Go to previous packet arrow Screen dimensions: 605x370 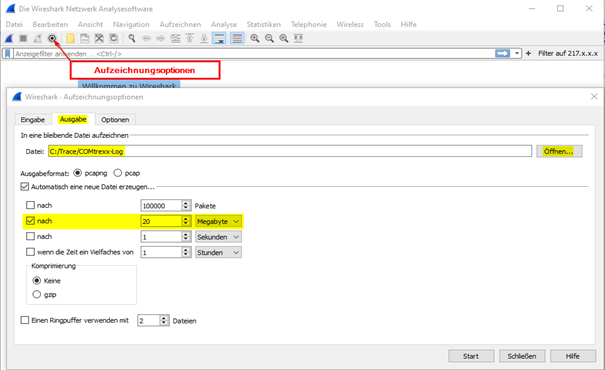pyautogui.click(x=146, y=38)
